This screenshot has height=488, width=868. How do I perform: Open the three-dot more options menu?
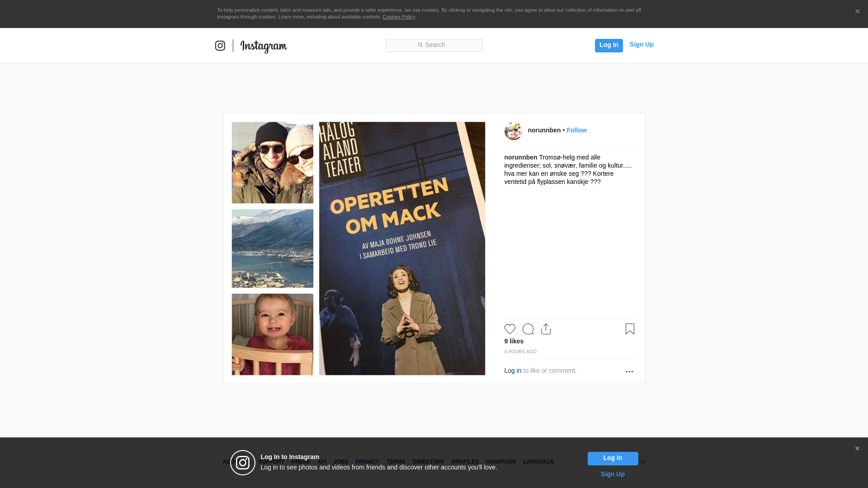(629, 371)
